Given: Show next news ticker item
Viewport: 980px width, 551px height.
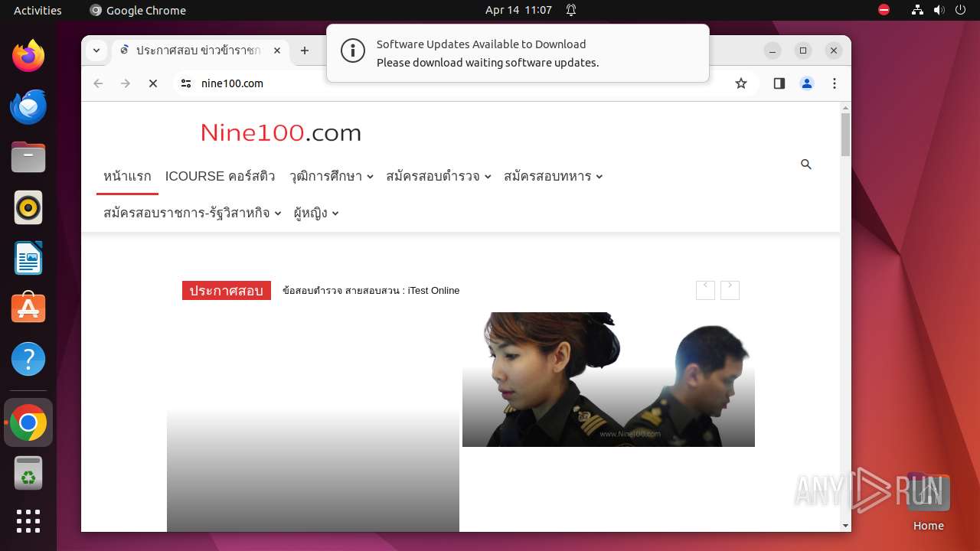Looking at the screenshot, I should 730,290.
